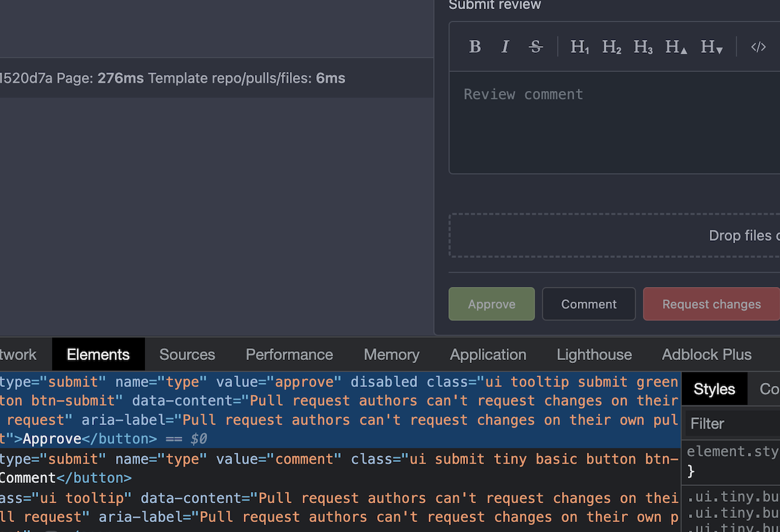Switch to the Memory DevTools tab

391,354
